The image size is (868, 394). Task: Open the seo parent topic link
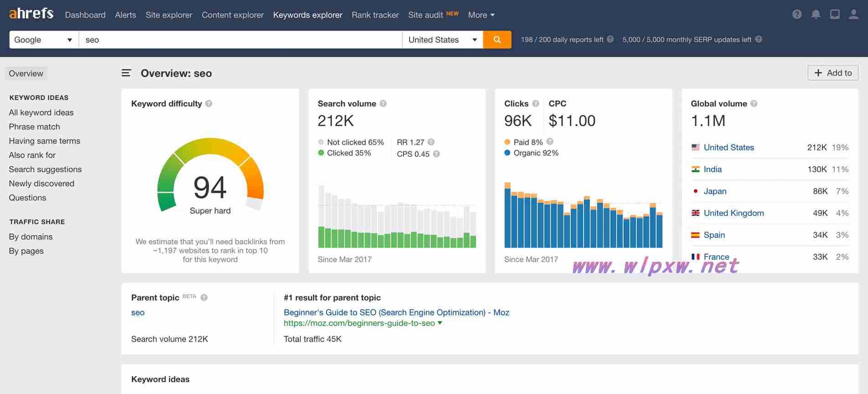pyautogui.click(x=138, y=312)
